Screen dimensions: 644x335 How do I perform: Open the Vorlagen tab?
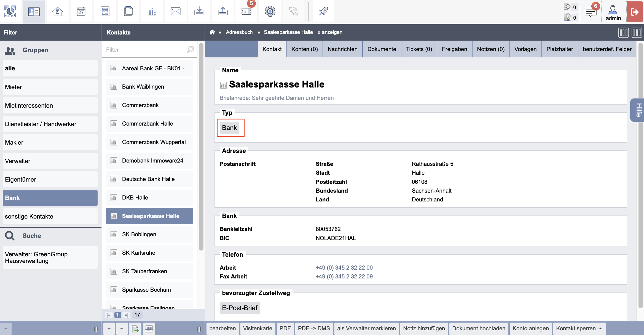coord(525,49)
